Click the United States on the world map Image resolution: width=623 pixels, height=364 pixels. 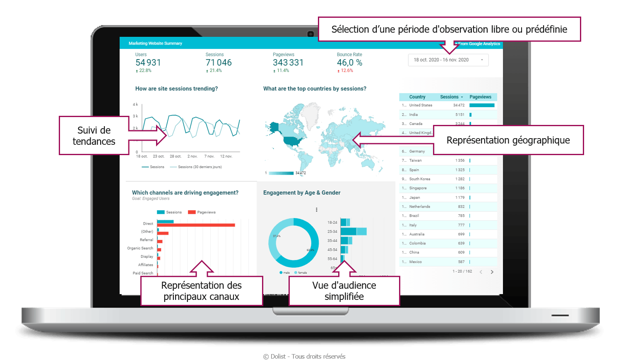293,142
